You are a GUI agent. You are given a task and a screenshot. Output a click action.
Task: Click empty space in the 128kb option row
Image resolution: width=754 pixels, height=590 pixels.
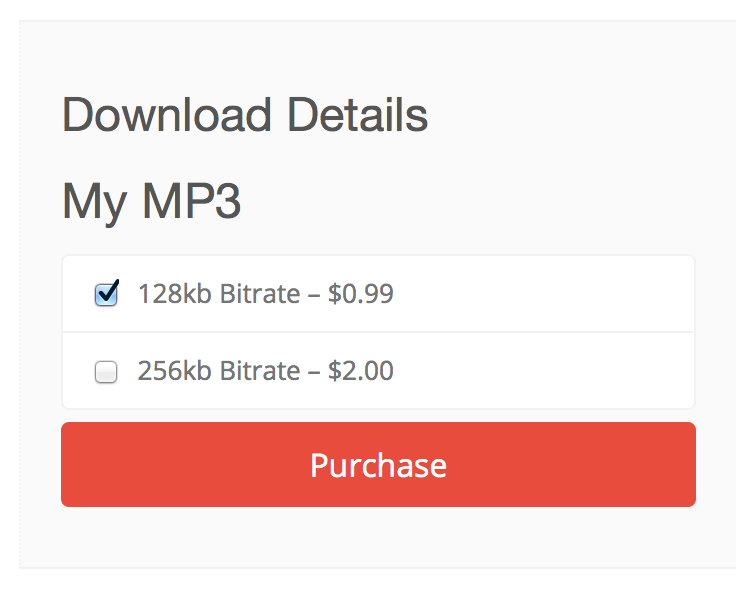(x=543, y=293)
